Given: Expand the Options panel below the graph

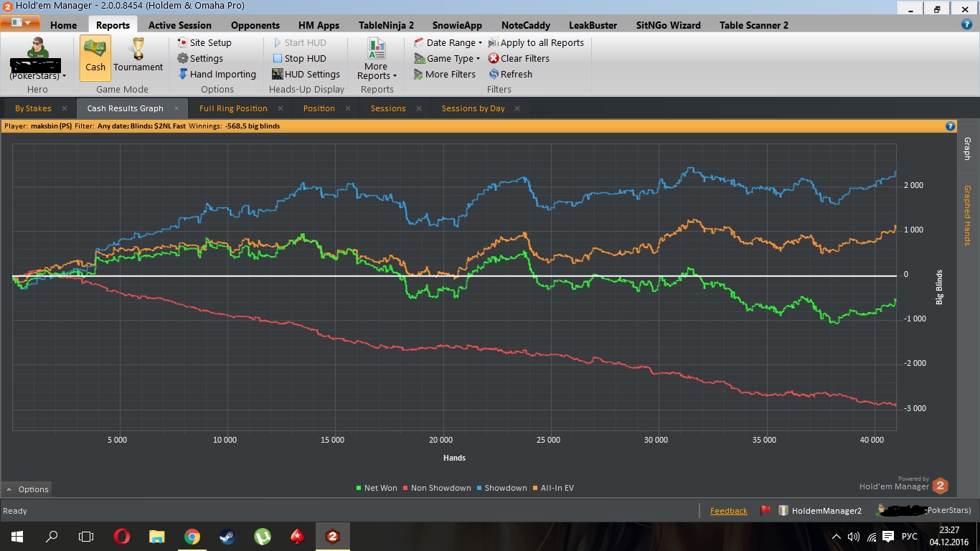Looking at the screenshot, I should (x=27, y=489).
